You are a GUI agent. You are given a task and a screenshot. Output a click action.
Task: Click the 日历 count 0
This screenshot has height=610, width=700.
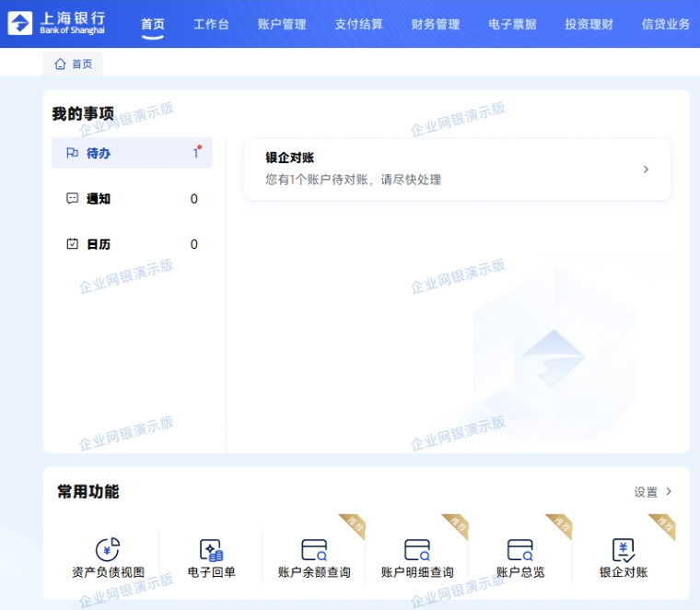point(193,244)
